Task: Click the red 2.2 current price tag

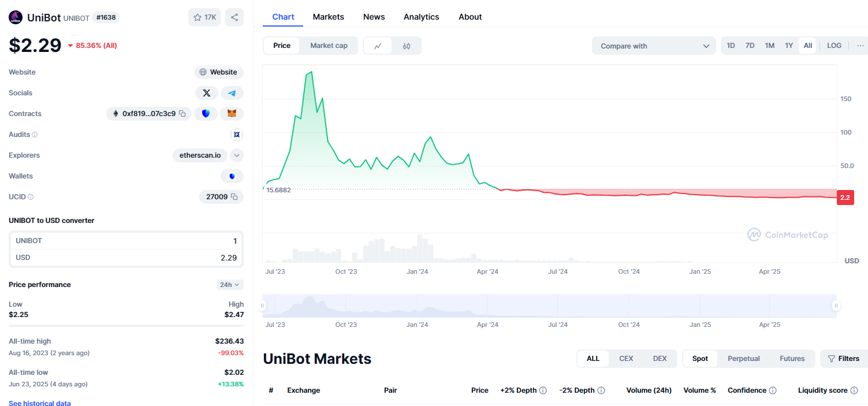Action: tap(845, 198)
